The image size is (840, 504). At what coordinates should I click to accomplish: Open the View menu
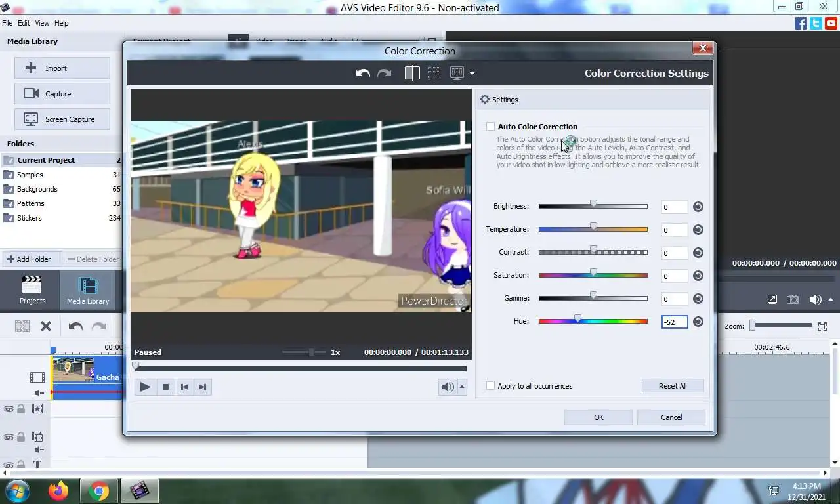coord(42,23)
